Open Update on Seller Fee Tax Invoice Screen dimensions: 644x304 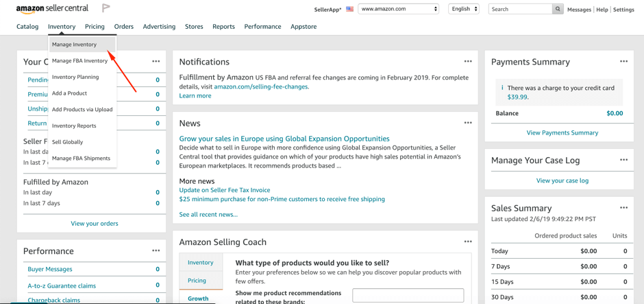(x=225, y=190)
